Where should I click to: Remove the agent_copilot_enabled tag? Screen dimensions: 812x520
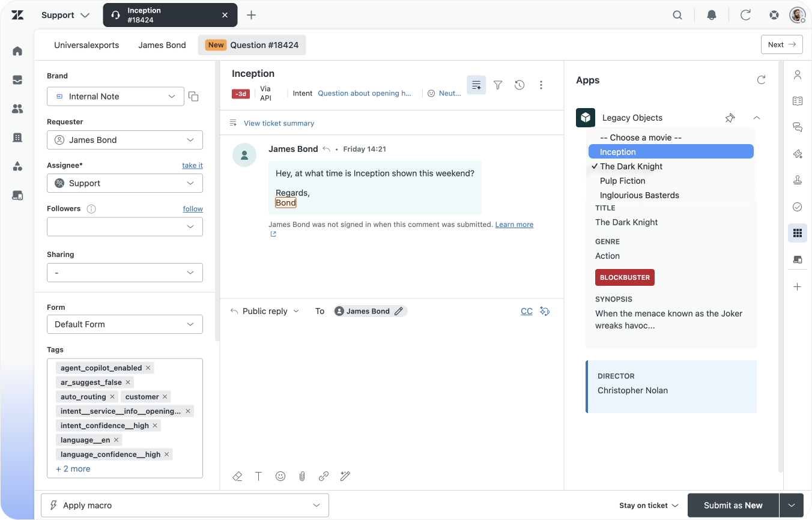tap(148, 368)
